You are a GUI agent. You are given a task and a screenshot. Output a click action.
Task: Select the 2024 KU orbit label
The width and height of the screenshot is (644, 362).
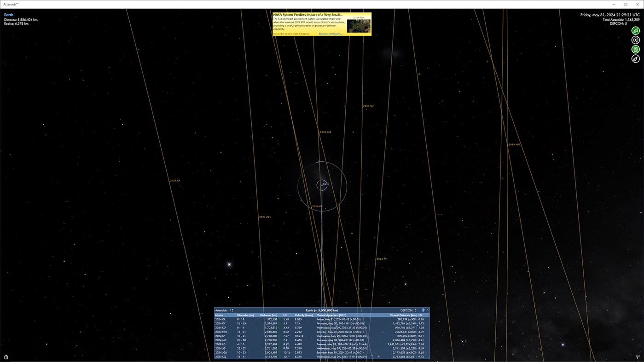click(x=368, y=105)
